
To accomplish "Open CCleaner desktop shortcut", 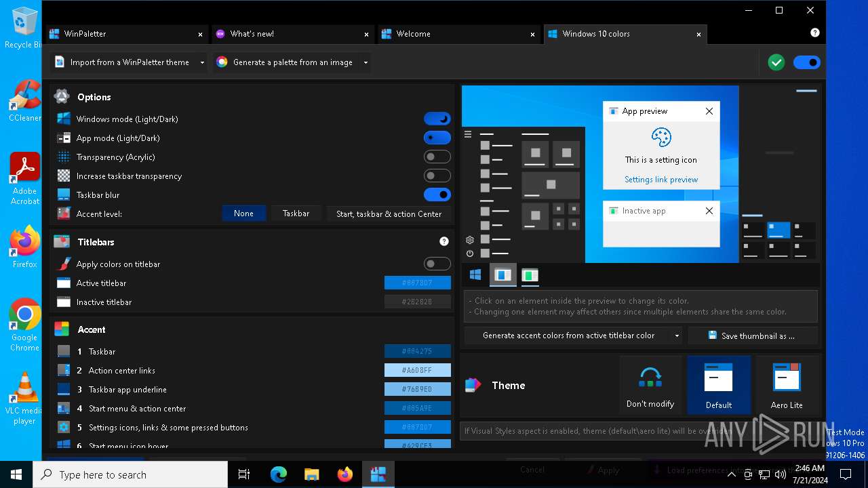I will (25, 101).
